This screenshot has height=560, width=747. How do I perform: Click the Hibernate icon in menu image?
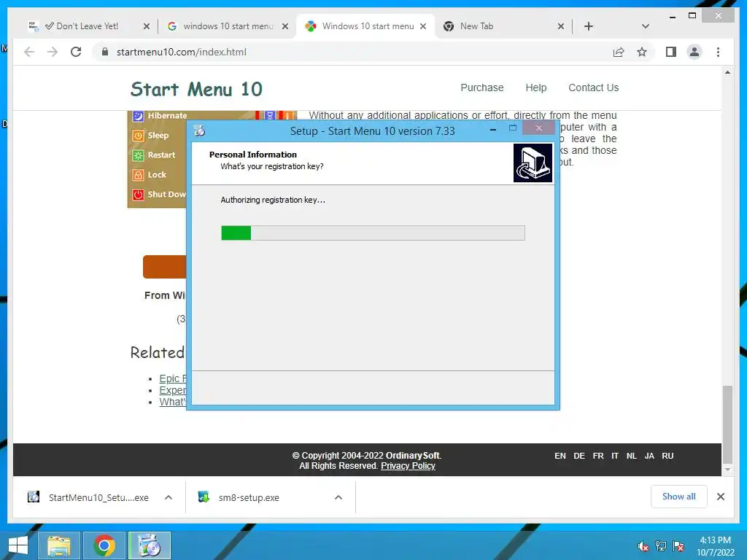138,116
